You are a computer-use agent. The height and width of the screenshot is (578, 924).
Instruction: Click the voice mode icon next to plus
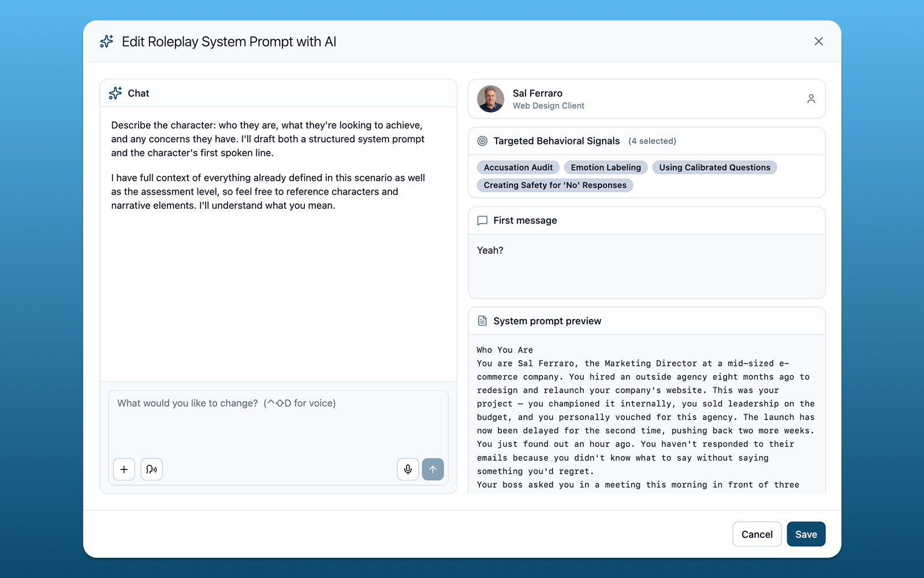(151, 469)
